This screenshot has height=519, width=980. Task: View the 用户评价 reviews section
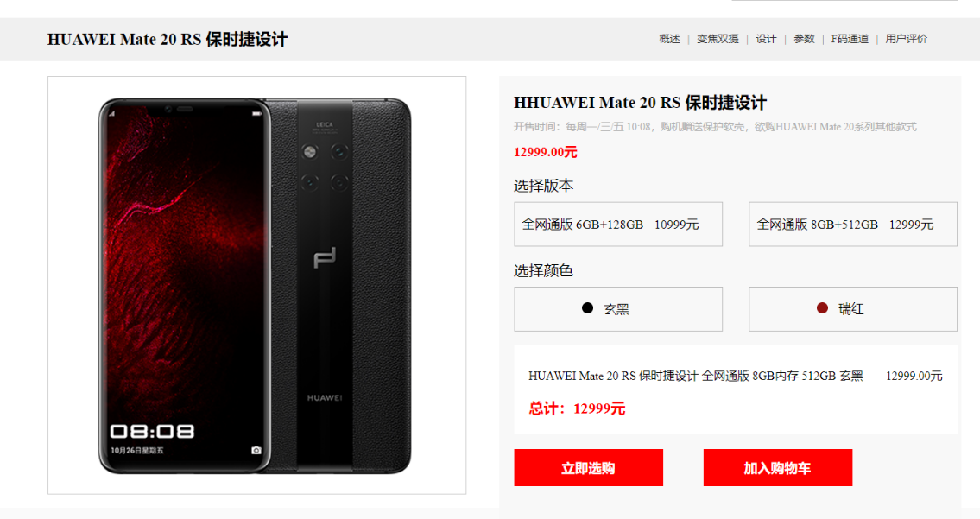(x=907, y=39)
